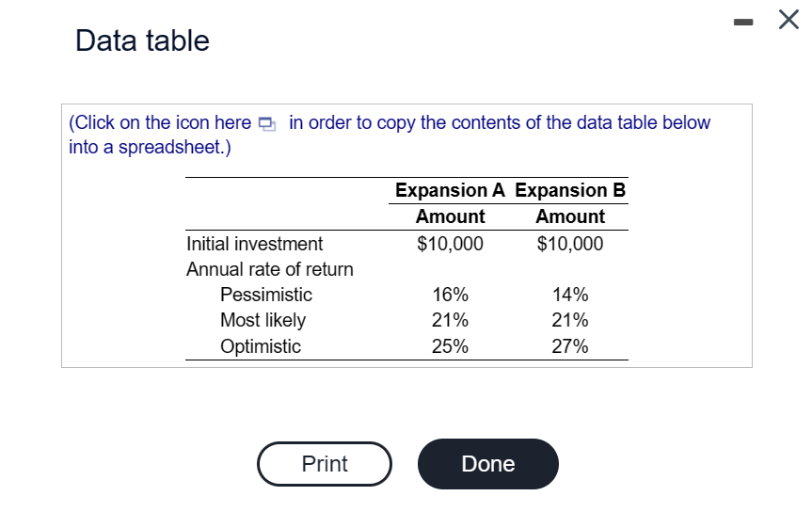The width and height of the screenshot is (812, 528).
Task: Close the Data table dialog
Action: 788,21
